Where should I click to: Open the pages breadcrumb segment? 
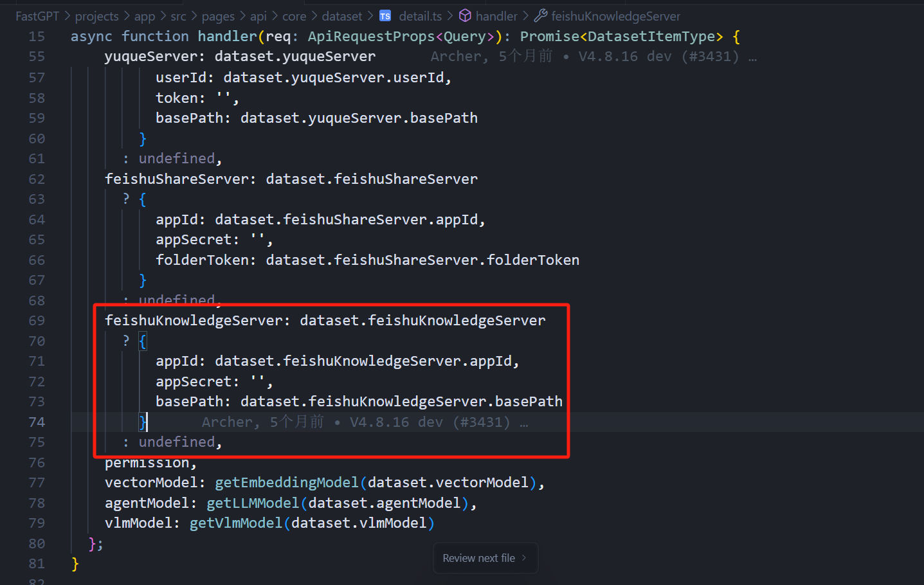point(218,16)
